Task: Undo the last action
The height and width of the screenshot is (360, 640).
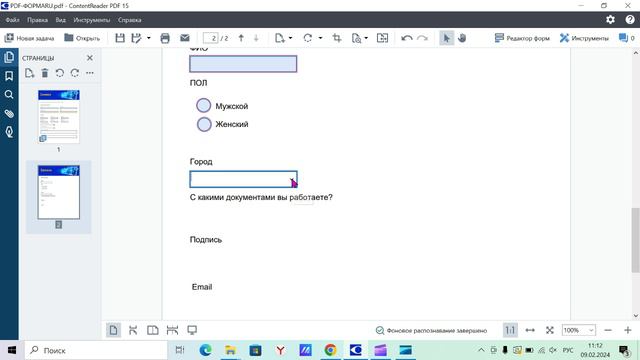Action: click(x=407, y=38)
